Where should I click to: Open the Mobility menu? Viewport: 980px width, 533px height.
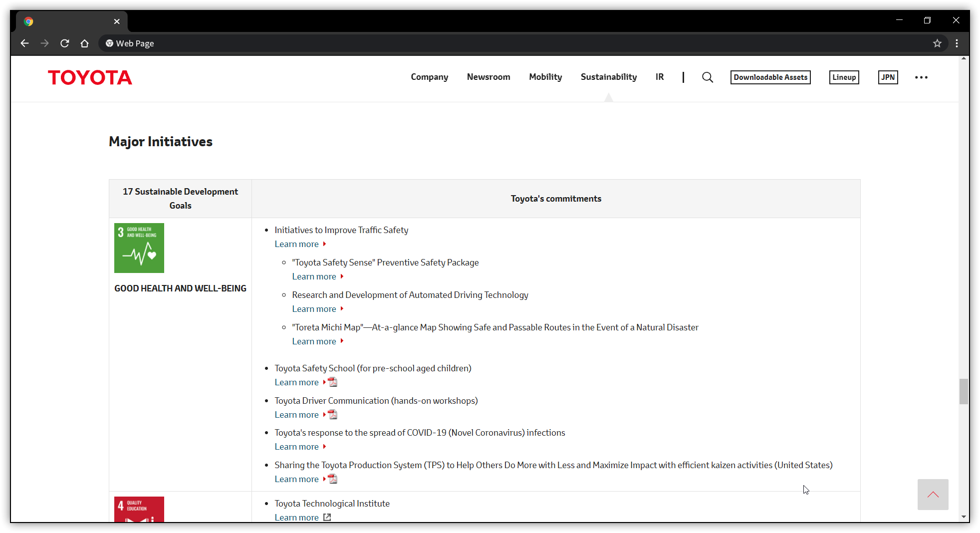tap(545, 77)
